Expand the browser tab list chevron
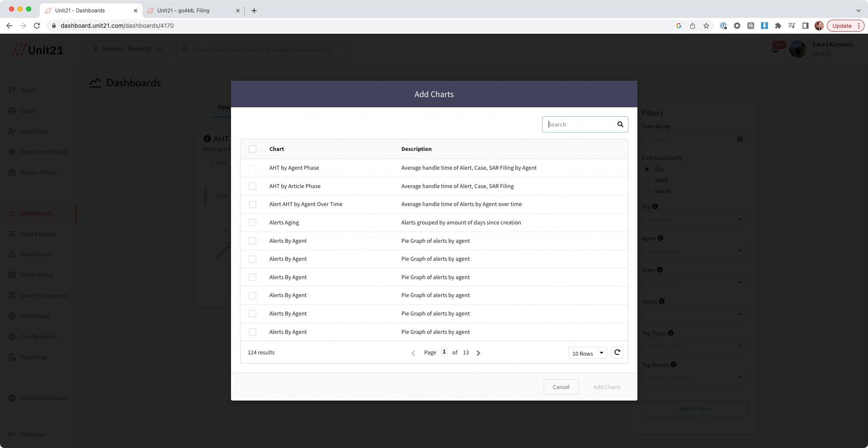 pos(858,10)
